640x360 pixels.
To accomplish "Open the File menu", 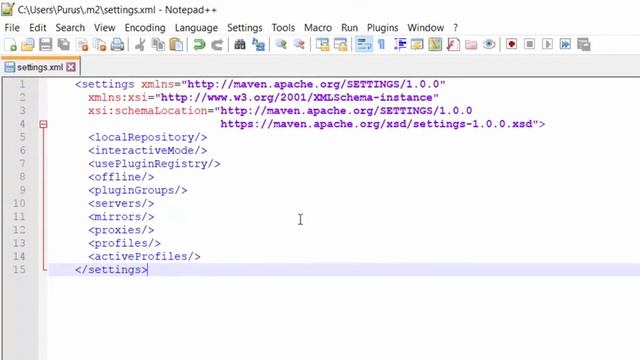I will (x=12, y=28).
